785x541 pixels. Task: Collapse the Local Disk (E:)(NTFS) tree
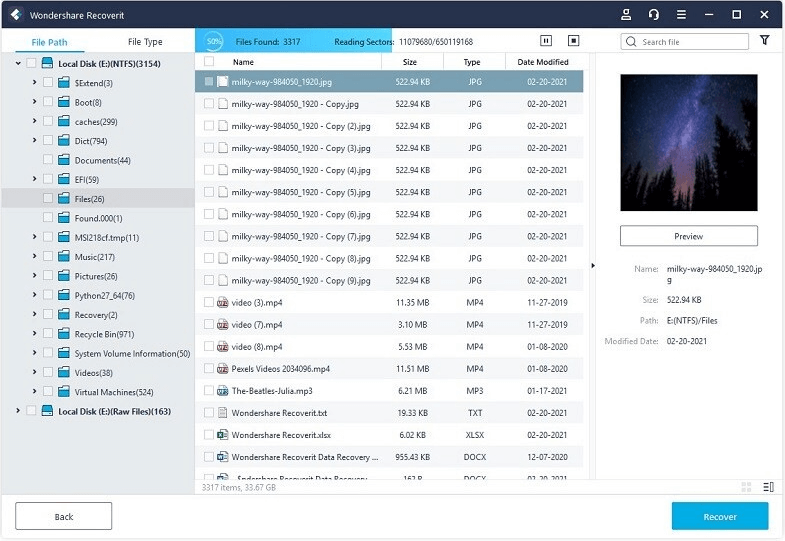point(18,64)
